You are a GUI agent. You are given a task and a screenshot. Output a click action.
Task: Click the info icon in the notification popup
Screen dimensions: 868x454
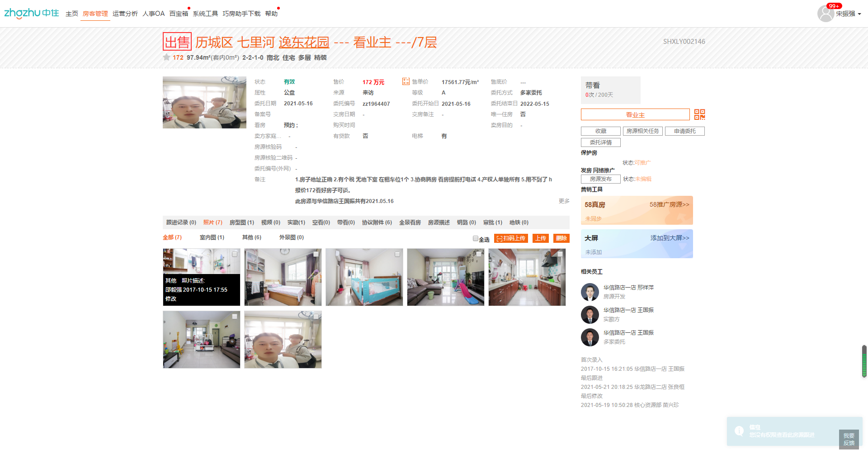(739, 431)
